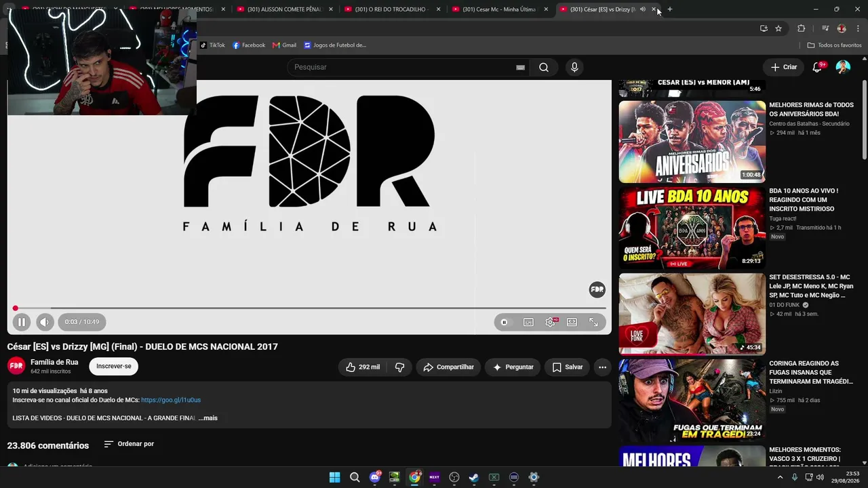The height and width of the screenshot is (488, 868).
Task: Seek along the video progress bar
Action: [309, 308]
